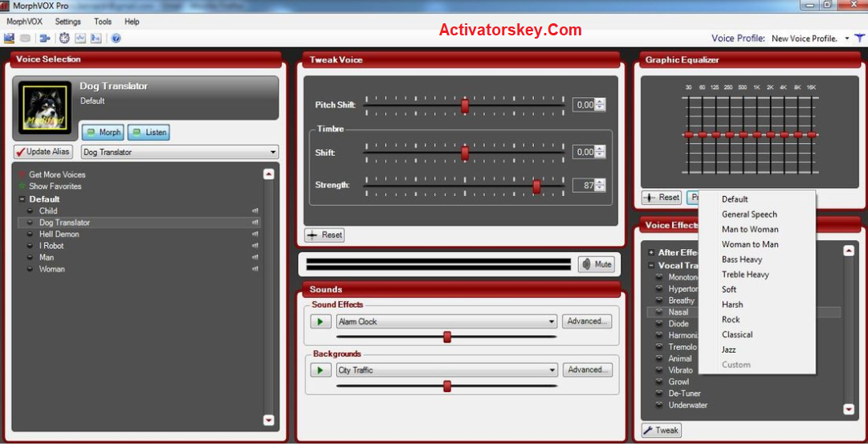Choose the Man to Woman equalizer preset
This screenshot has width=868, height=446.
pos(749,229)
